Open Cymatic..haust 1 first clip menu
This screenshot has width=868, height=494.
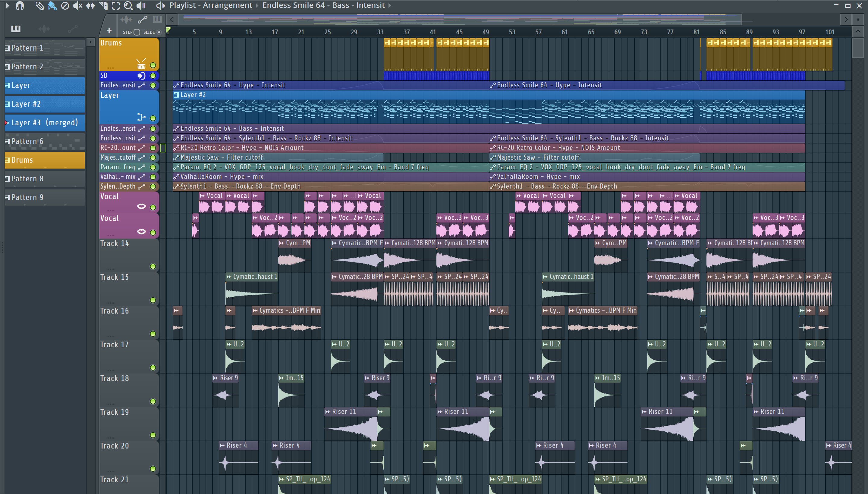click(x=229, y=277)
